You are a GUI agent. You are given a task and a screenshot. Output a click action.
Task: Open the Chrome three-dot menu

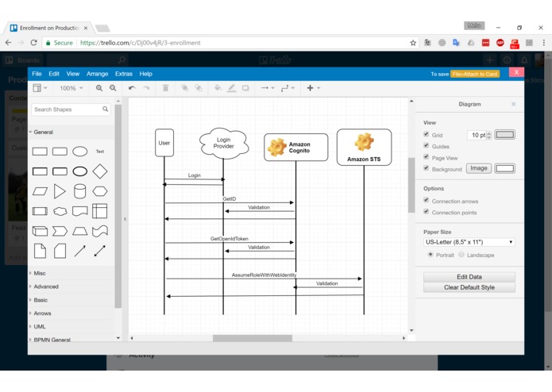pyautogui.click(x=544, y=43)
